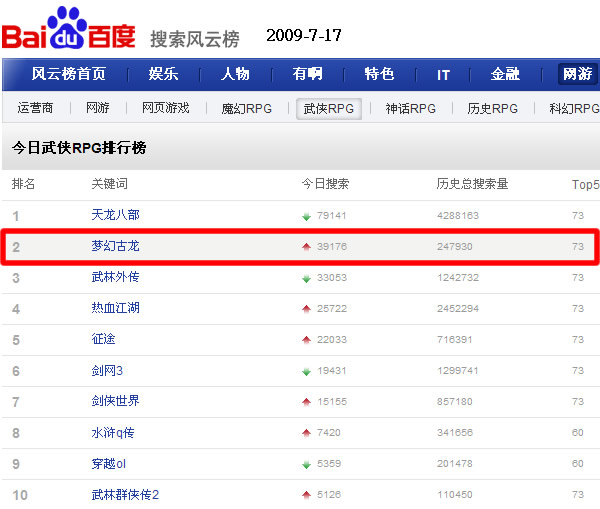Click green down arrow beside 33053
This screenshot has height=509, width=600.
click(x=306, y=278)
